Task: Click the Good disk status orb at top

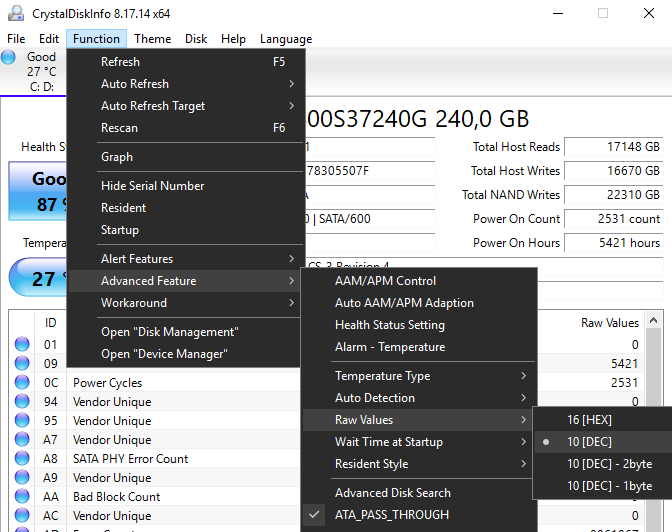Action: (x=10, y=57)
